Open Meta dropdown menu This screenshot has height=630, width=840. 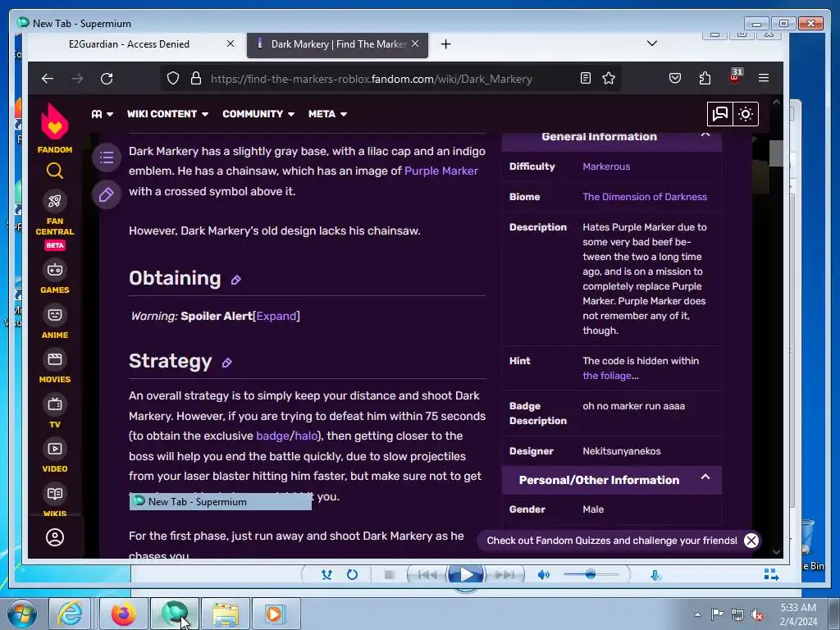[x=327, y=113]
